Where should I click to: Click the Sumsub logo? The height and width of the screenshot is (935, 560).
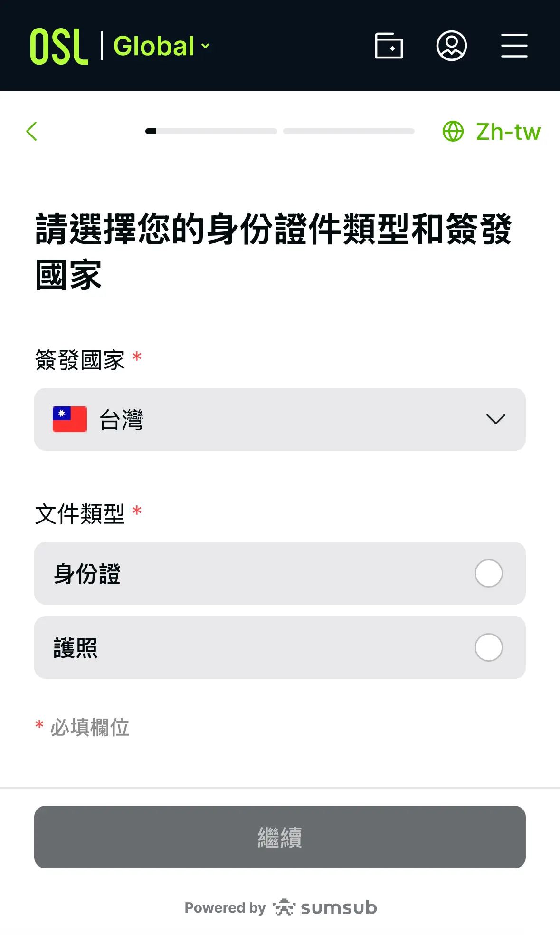[x=325, y=907]
